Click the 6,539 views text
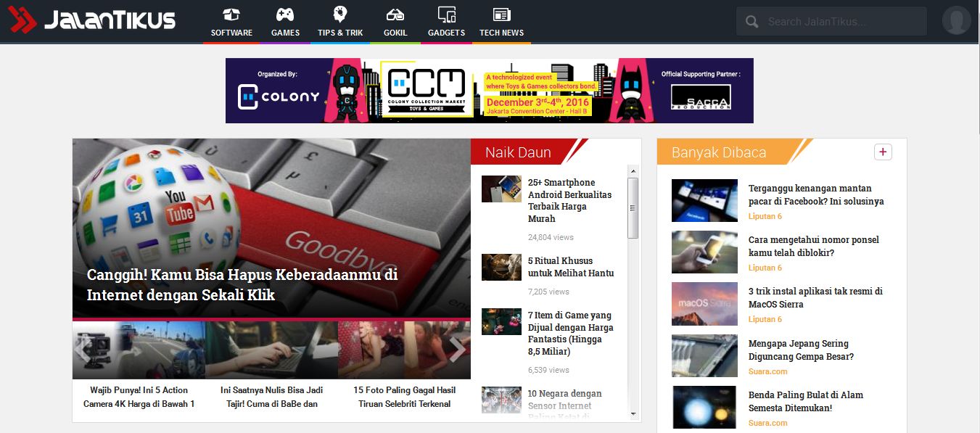Screen dimensions: 980x433 pos(548,370)
